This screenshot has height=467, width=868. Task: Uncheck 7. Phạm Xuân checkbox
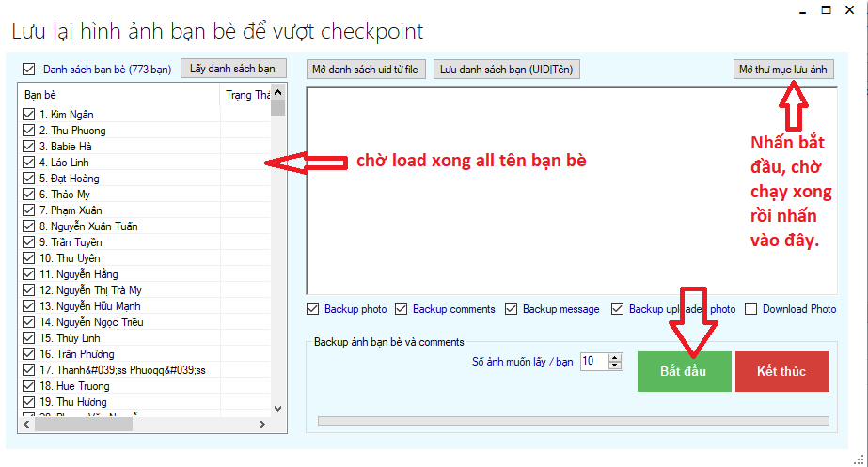tap(29, 210)
